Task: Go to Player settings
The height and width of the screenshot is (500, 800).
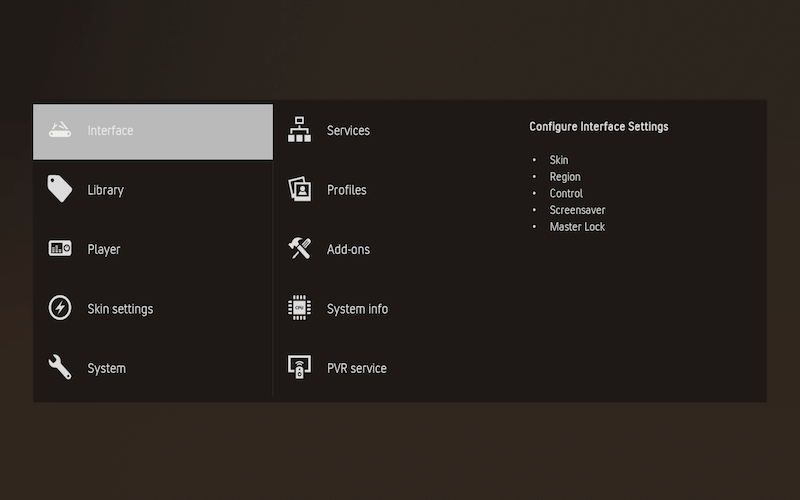Action: [104, 249]
